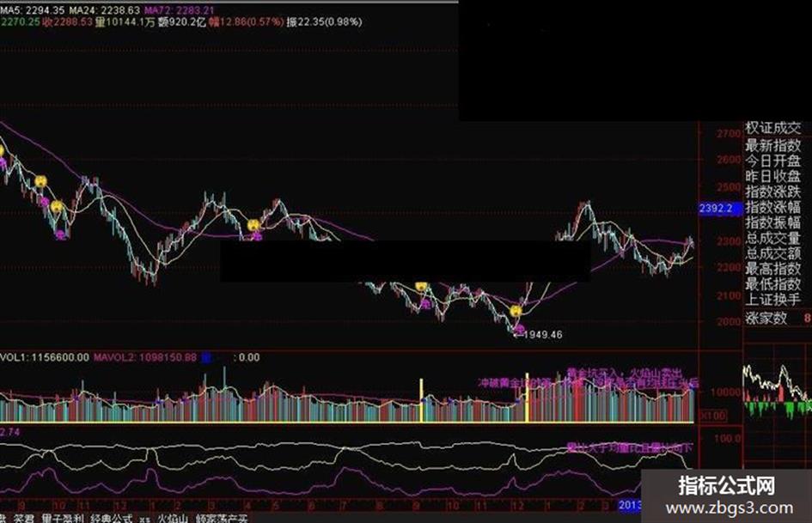Click the 指数振幅 row in the side panel
812x523 pixels.
[x=773, y=222]
